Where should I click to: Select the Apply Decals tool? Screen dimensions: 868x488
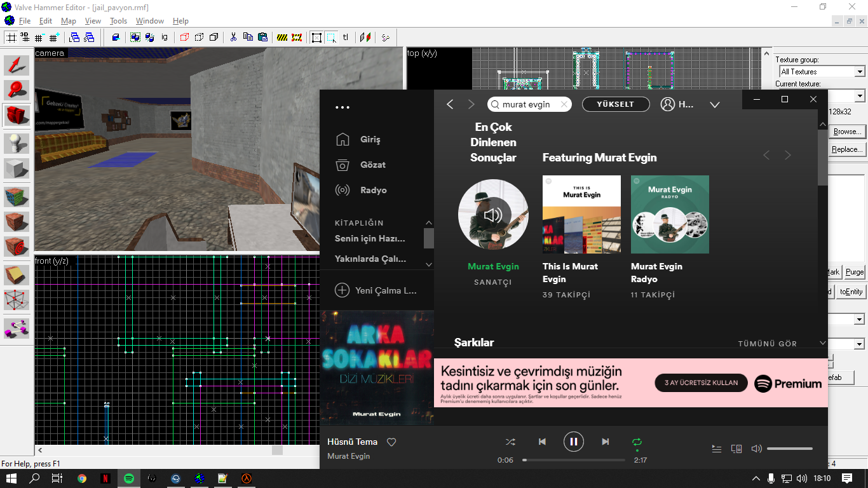point(17,247)
